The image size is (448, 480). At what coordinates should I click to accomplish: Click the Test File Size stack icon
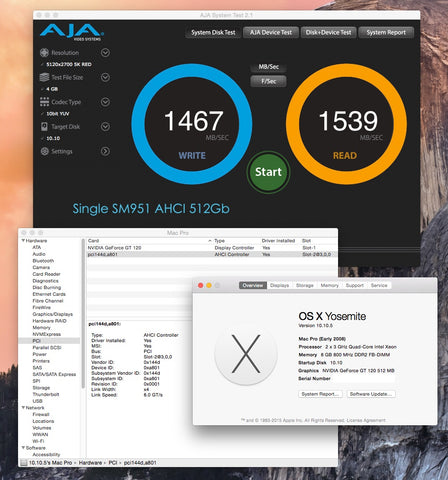tap(44, 77)
